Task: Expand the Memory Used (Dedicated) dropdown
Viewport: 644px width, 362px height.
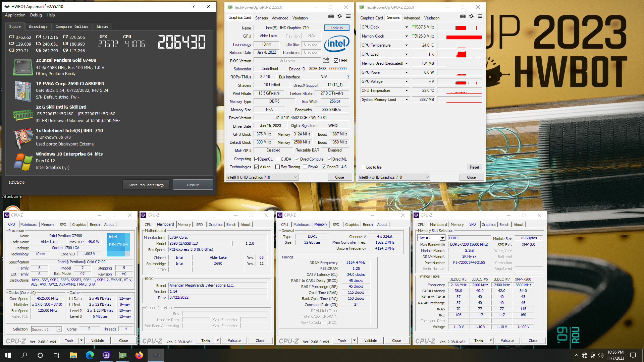Action: point(407,63)
